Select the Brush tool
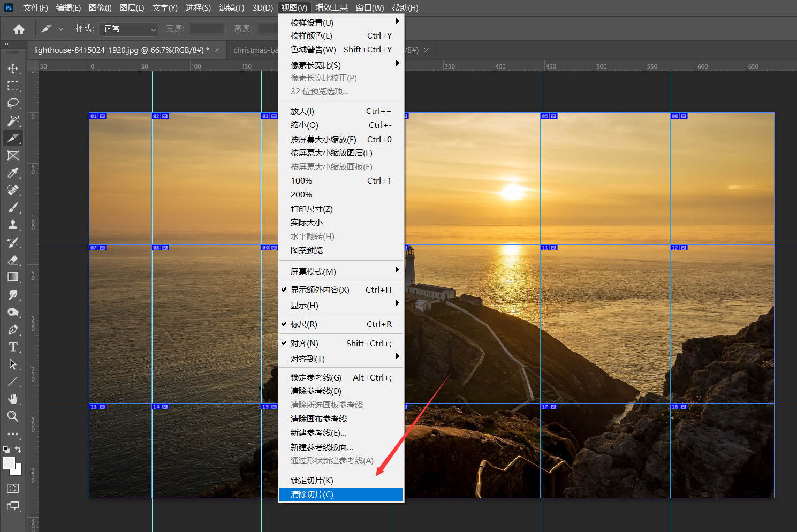 [x=13, y=208]
